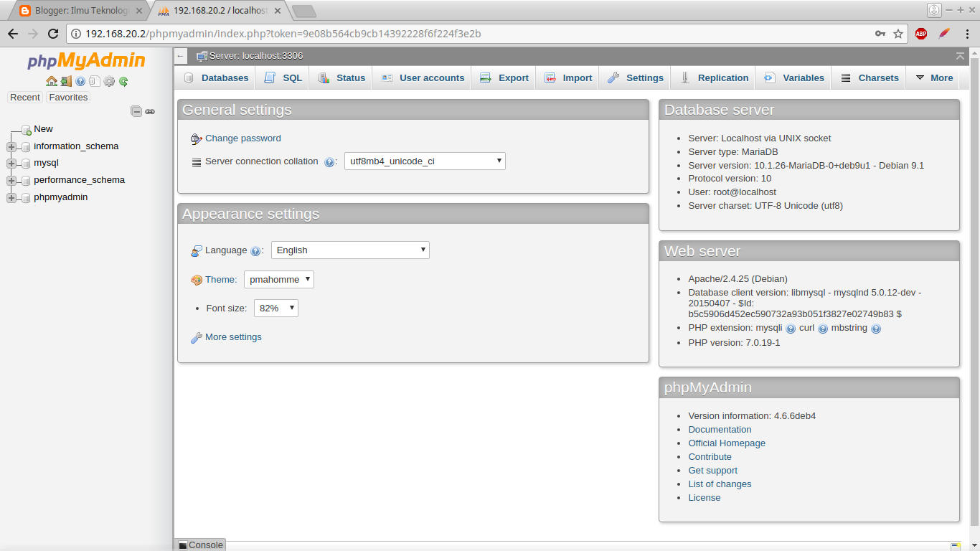The image size is (980, 551).
Task: Click the Change password link
Action: tap(243, 138)
